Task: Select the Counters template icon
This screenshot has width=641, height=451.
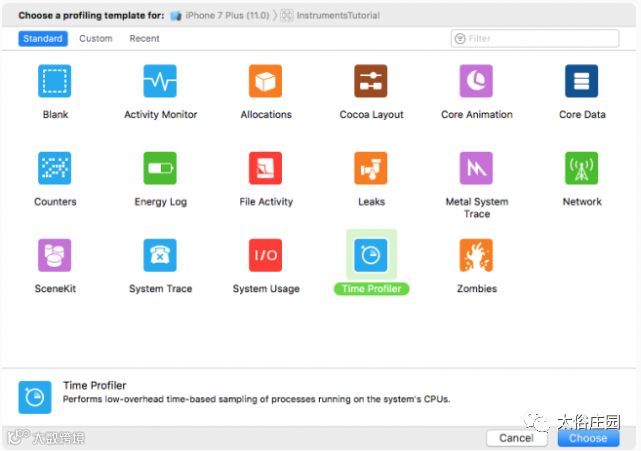Action: [54, 168]
